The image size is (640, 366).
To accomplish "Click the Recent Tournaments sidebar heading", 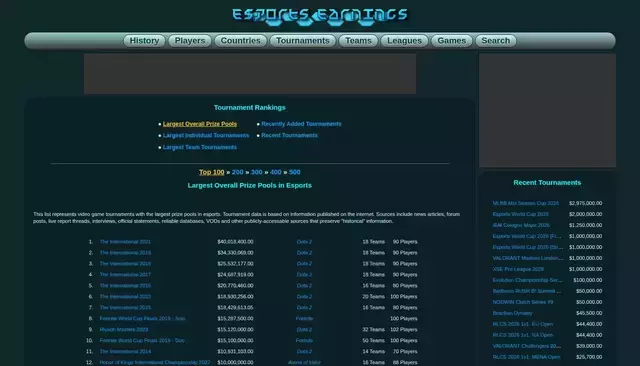I will [x=547, y=183].
